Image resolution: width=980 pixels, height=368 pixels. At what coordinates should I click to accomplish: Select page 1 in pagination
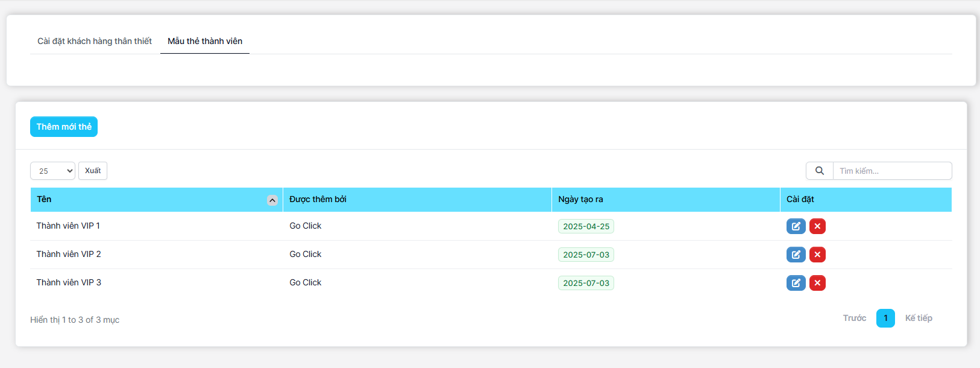[885, 318]
